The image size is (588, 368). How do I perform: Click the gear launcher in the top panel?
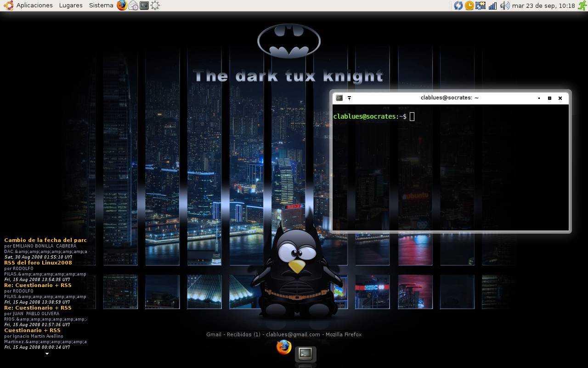(x=155, y=6)
